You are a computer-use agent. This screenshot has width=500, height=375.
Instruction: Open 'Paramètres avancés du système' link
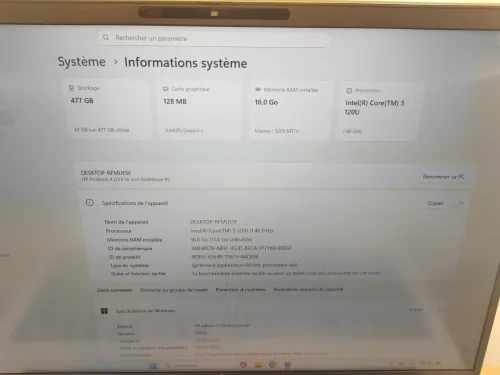(x=308, y=289)
